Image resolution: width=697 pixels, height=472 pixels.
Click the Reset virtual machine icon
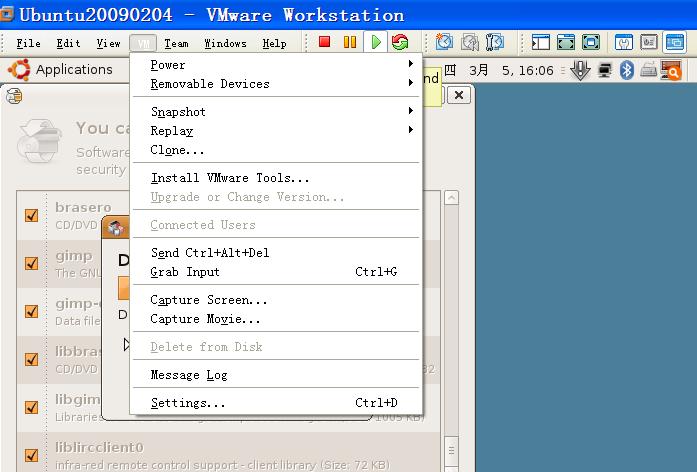[x=400, y=42]
